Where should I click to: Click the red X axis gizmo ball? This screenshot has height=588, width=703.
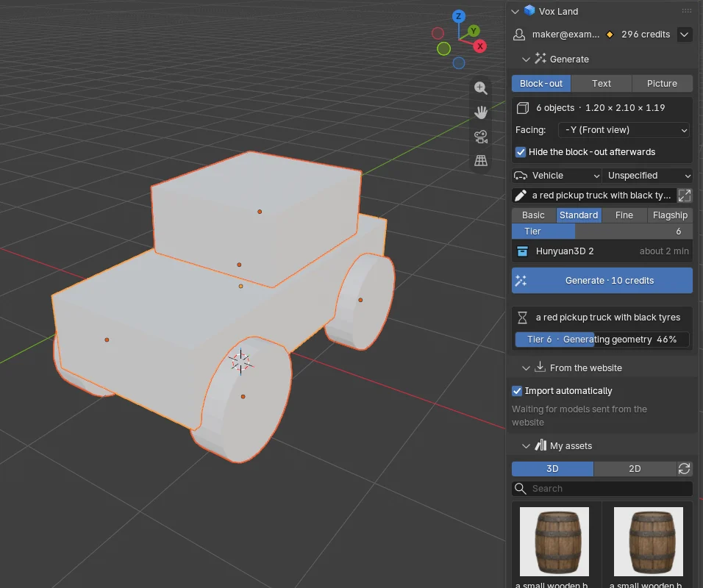[x=479, y=46]
